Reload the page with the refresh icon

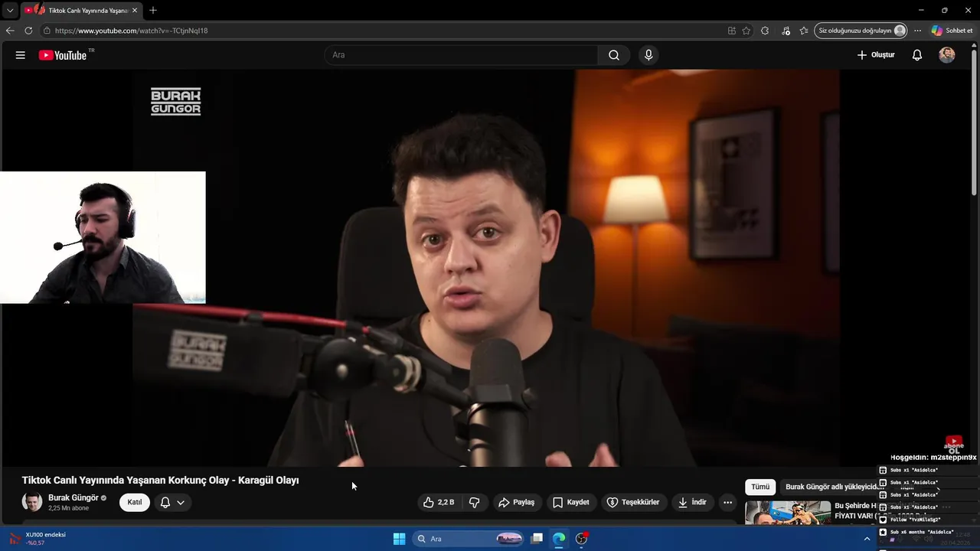coord(28,31)
